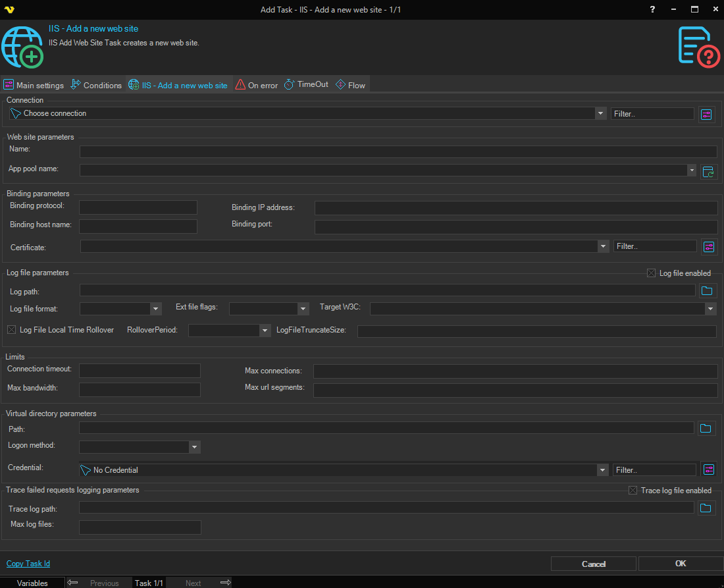Click the Cancel button
Viewport: 724px width, 588px height.
point(593,564)
